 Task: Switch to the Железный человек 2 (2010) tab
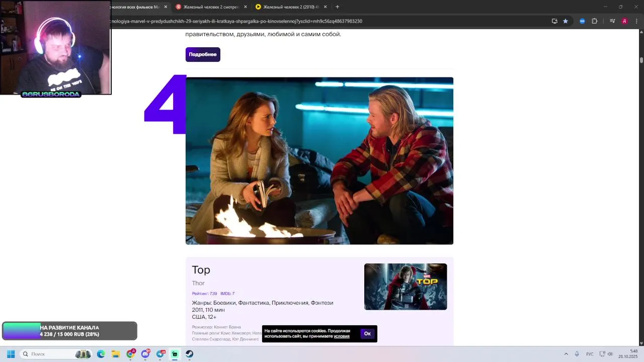pyautogui.click(x=290, y=7)
